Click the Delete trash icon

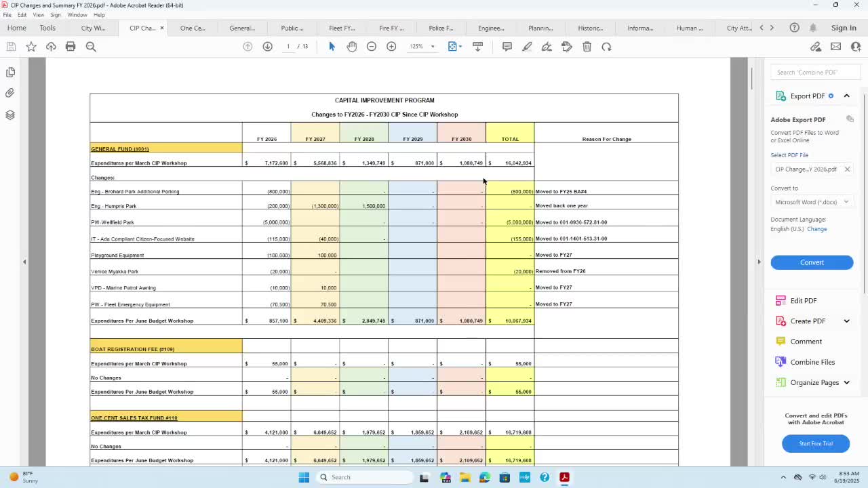pyautogui.click(x=587, y=47)
